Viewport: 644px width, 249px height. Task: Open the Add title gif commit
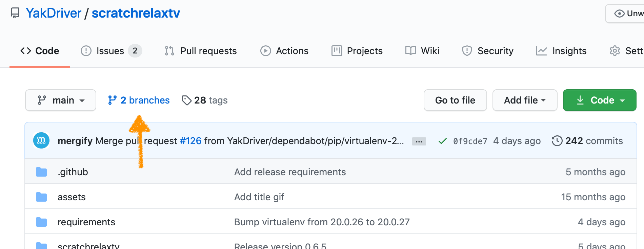(259, 197)
